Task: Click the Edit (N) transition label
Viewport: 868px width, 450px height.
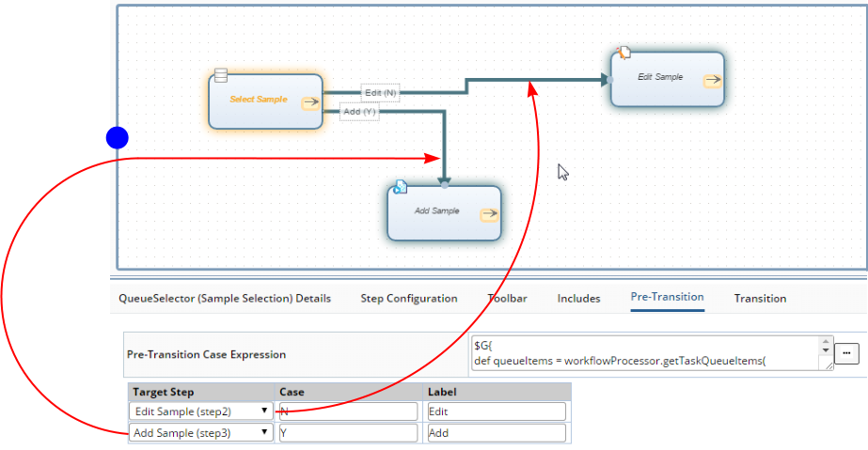Action: 380,93
